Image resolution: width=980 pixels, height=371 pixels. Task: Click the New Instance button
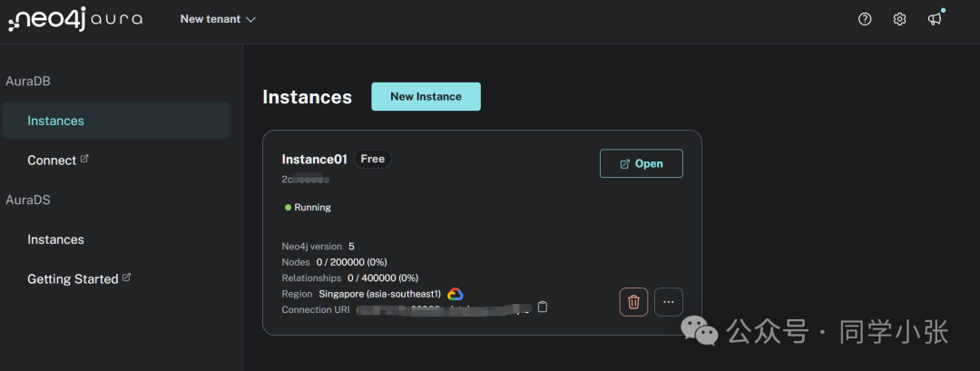pyautogui.click(x=426, y=97)
